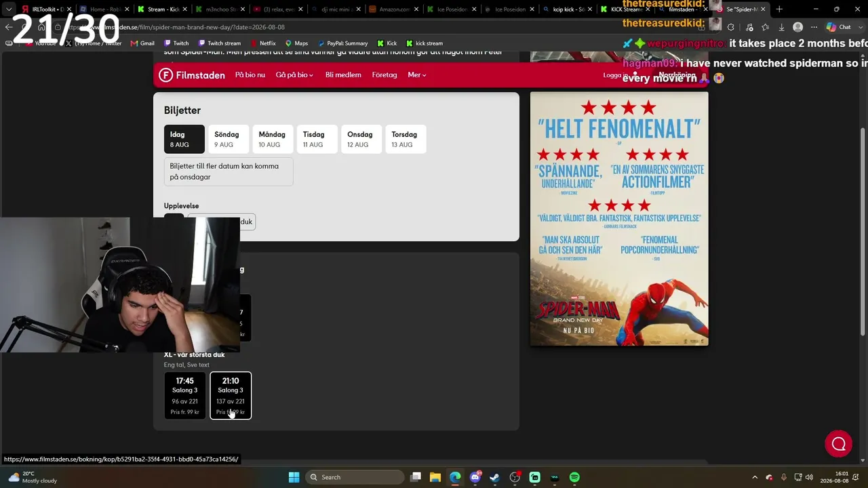
Task: Book the 21:10 Salong 3 showtime
Action: [x=231, y=396]
